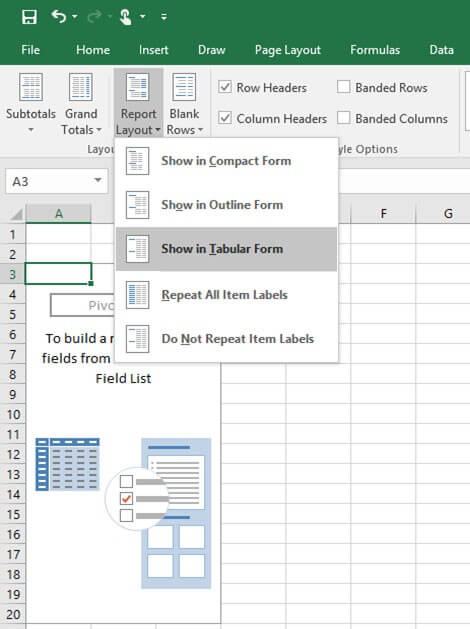Click the Touch/Mouse mode hand icon
This screenshot has height=629, width=470.
coord(126,17)
